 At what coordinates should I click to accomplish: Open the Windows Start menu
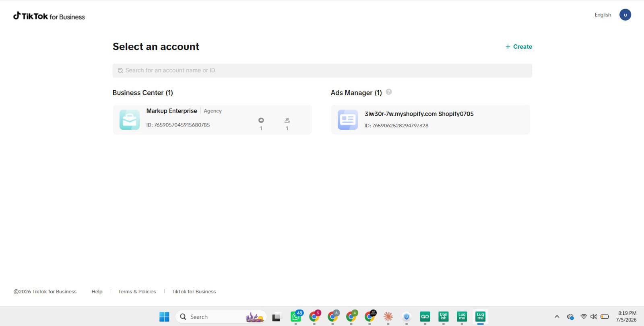164,317
